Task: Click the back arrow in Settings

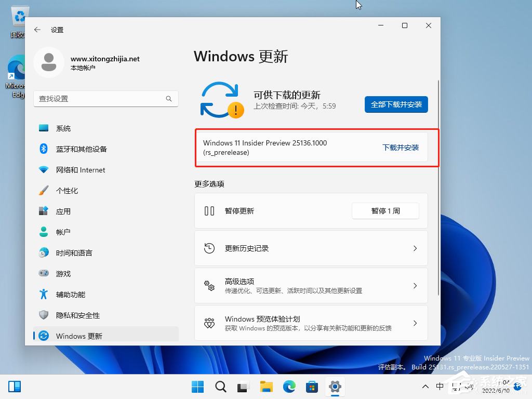Action: coord(36,30)
